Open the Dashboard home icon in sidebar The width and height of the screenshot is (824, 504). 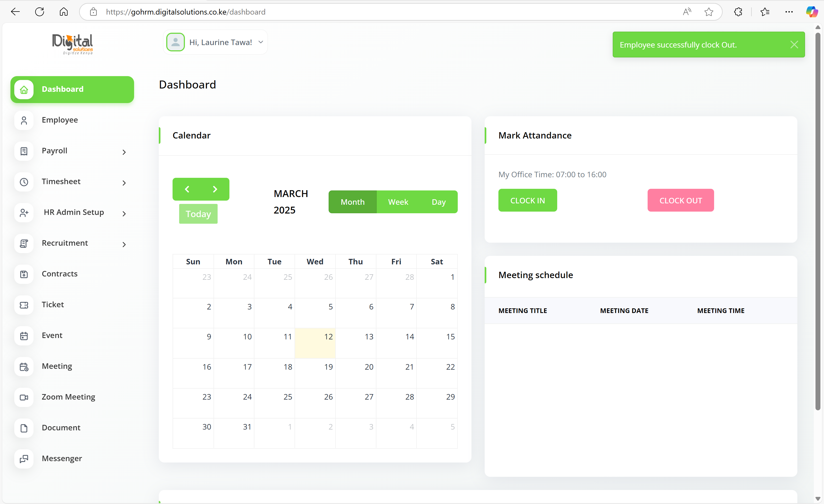pos(24,89)
